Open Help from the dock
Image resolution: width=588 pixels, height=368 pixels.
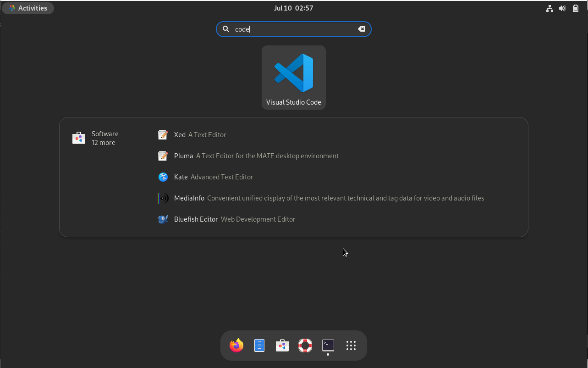pyautogui.click(x=305, y=346)
